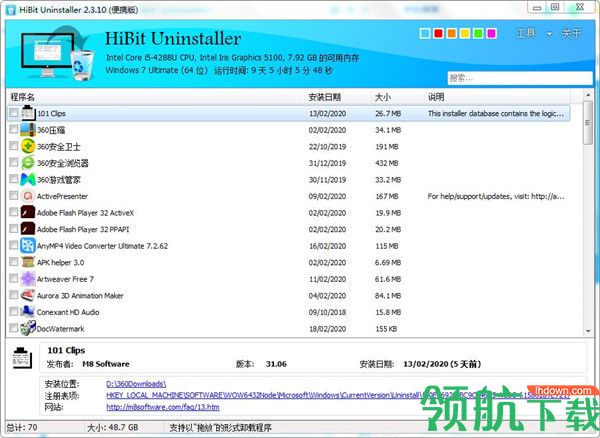Viewport: 600px width, 438px height.
Task: Click the DocWatermark program icon
Action: [28, 328]
